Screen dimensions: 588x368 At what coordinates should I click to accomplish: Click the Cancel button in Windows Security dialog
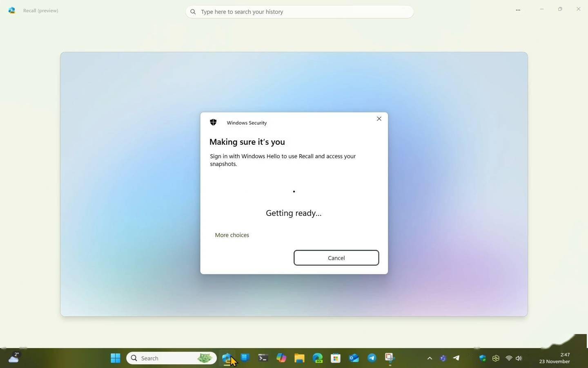[336, 258]
